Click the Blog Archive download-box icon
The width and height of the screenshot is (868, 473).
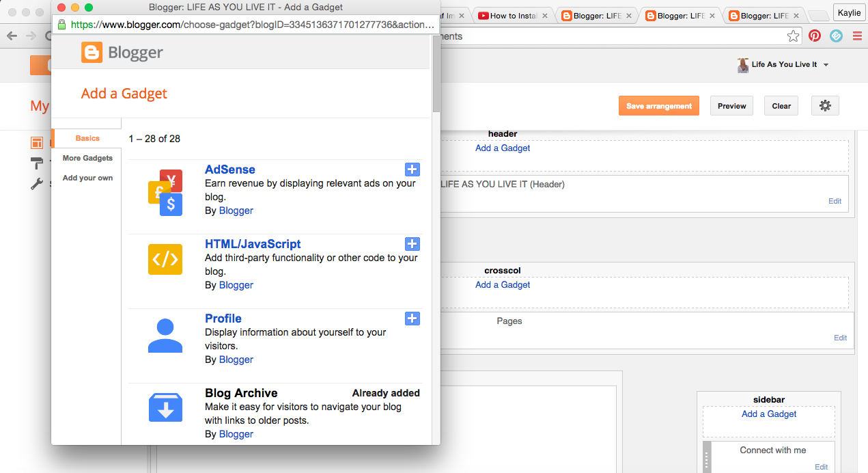[x=165, y=408]
